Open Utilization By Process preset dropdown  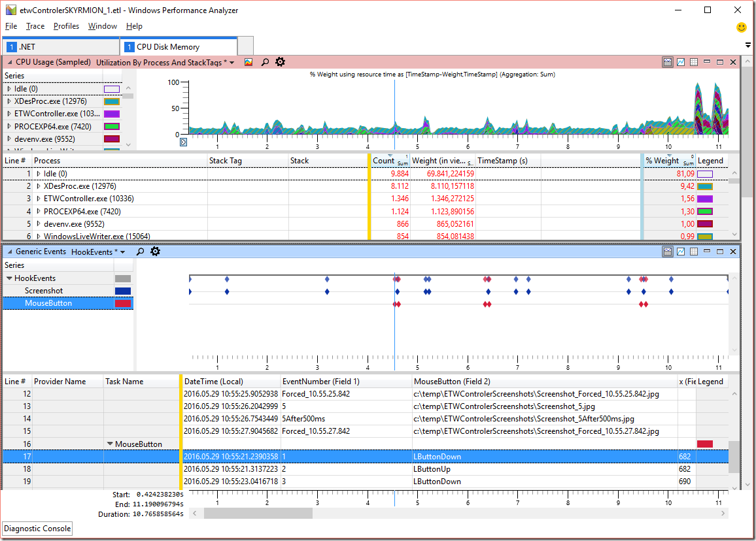tap(232, 63)
